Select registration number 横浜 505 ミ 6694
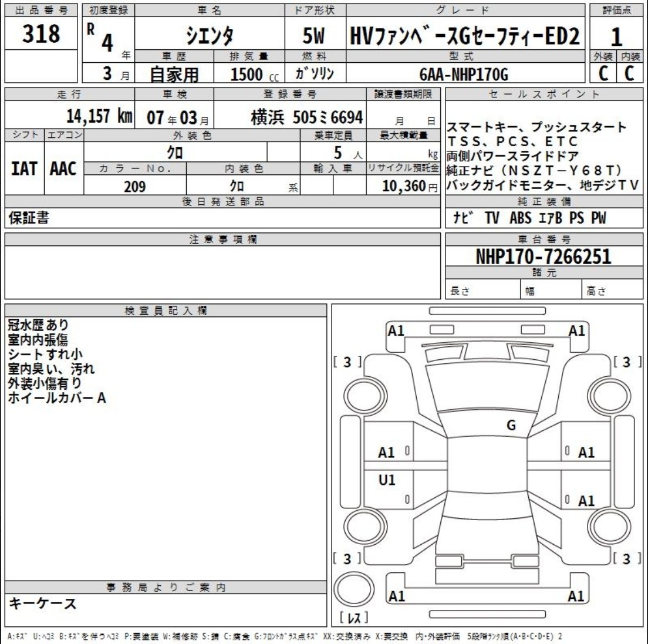 click(x=307, y=117)
